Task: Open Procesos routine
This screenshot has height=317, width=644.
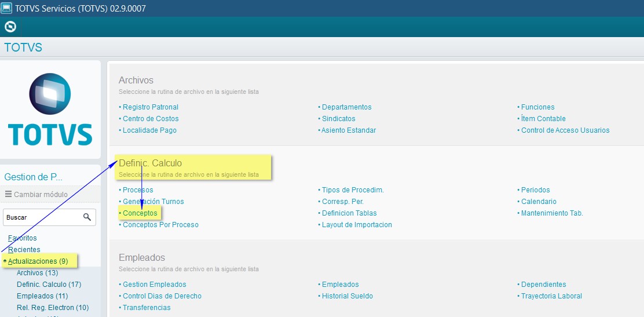Action: (x=138, y=190)
